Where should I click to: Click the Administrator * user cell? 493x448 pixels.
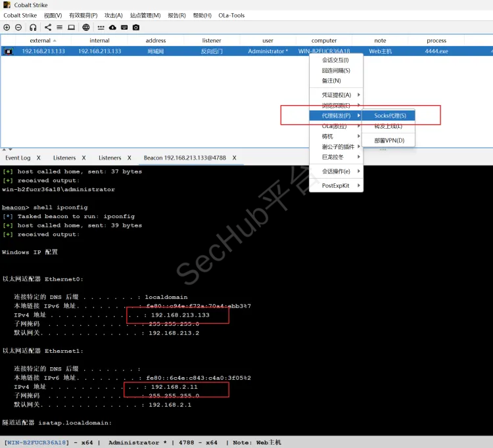[x=268, y=51]
